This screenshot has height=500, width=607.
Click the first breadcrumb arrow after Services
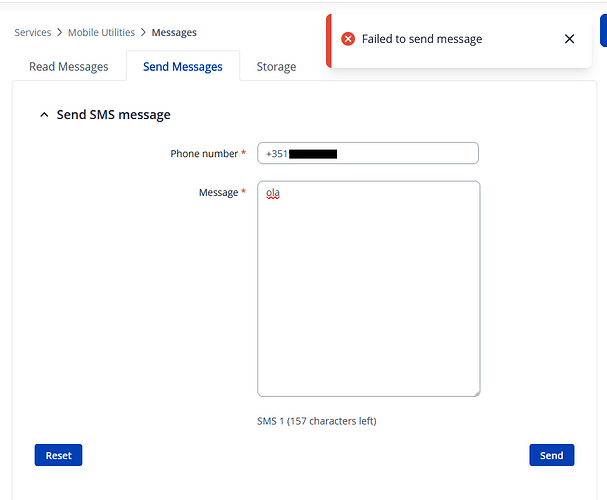pos(59,33)
